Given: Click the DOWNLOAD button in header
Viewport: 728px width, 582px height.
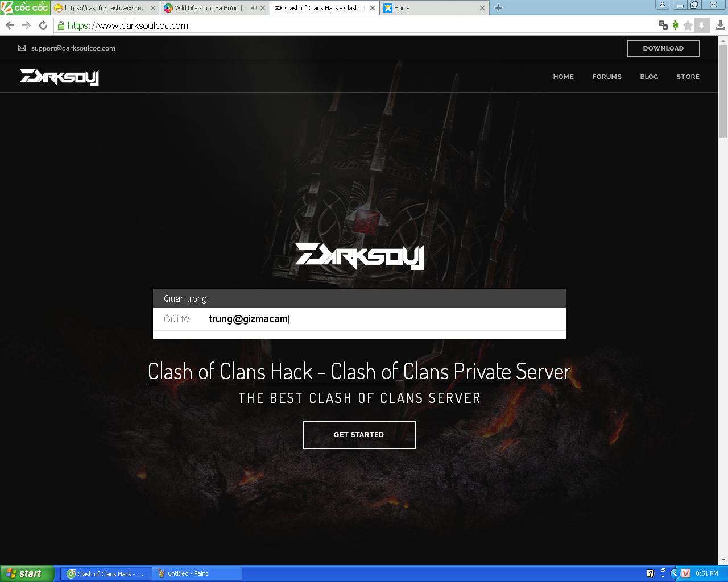Looking at the screenshot, I should point(663,48).
